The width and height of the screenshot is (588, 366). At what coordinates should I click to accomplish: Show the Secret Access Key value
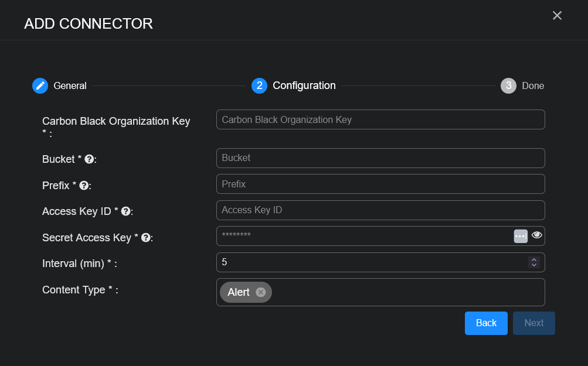pyautogui.click(x=537, y=235)
